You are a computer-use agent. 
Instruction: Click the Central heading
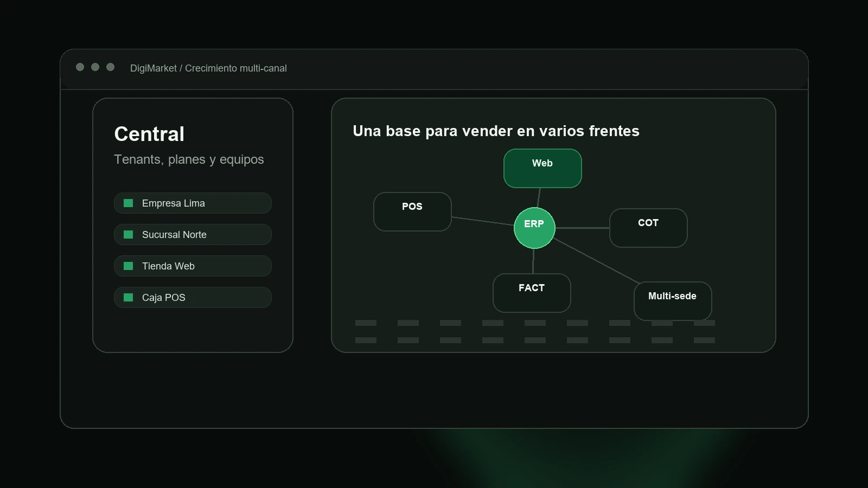click(149, 134)
